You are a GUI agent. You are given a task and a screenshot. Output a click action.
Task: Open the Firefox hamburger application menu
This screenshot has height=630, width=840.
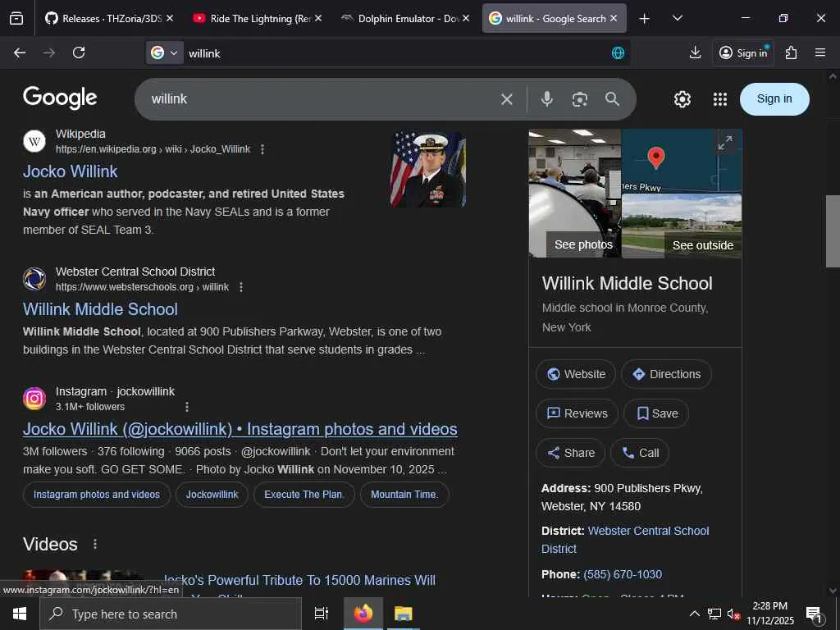pos(820,52)
